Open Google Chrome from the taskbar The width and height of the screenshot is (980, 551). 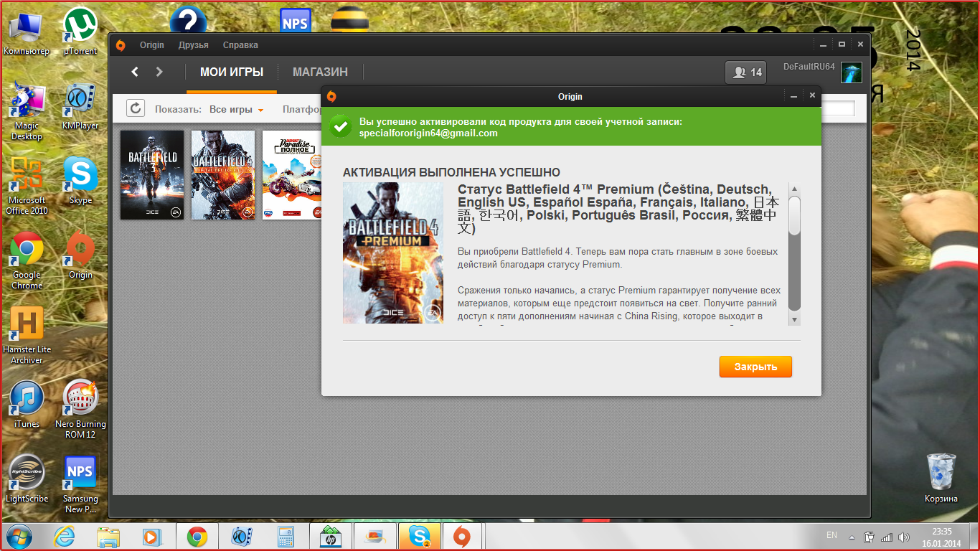pyautogui.click(x=197, y=536)
